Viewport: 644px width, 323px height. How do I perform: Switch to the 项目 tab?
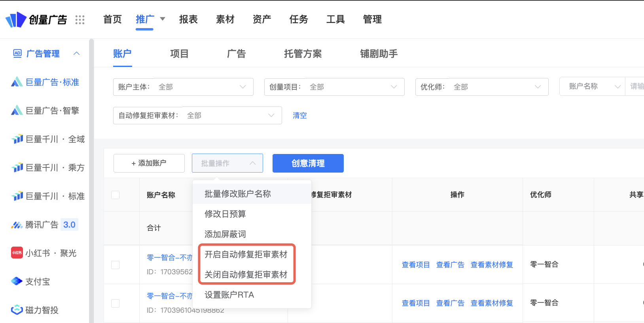[x=180, y=54]
